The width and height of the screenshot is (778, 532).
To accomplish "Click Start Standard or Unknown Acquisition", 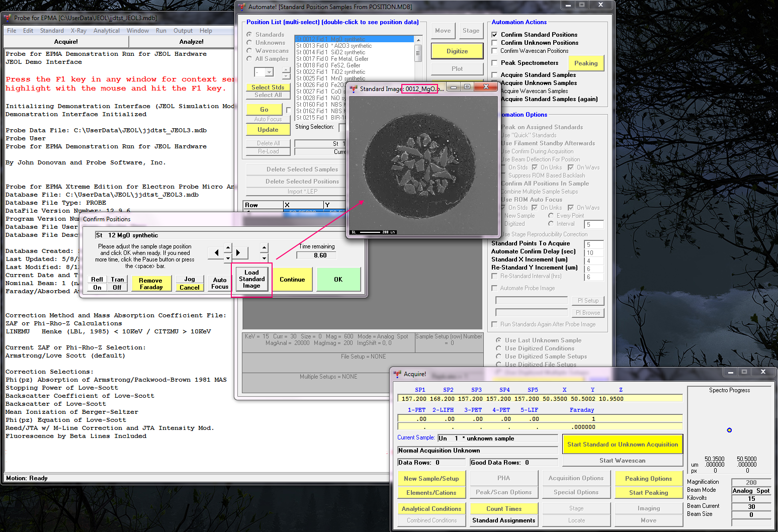I will tap(622, 445).
